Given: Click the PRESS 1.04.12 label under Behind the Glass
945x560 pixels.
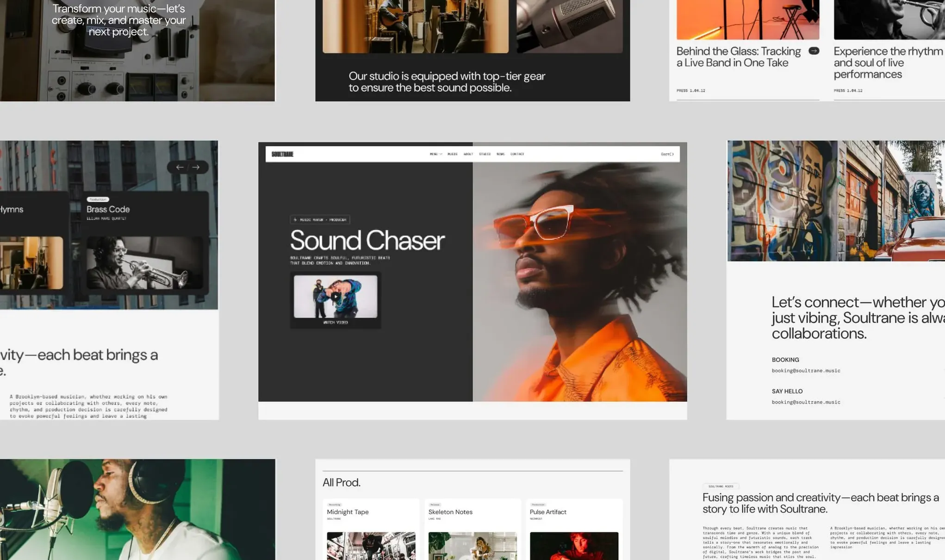Looking at the screenshot, I should [690, 91].
